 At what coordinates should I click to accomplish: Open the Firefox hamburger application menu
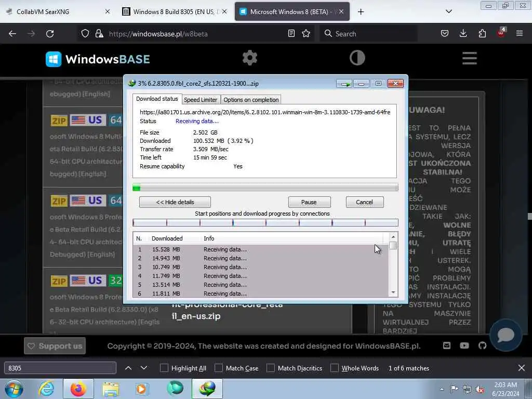click(520, 34)
